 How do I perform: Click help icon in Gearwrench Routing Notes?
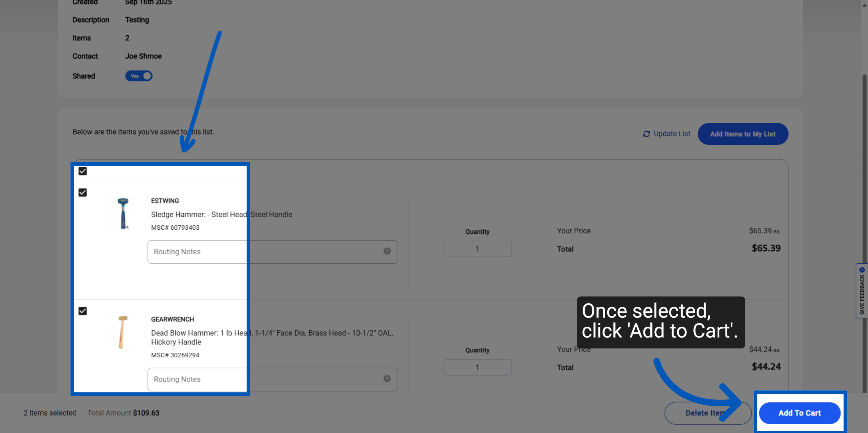coord(387,379)
